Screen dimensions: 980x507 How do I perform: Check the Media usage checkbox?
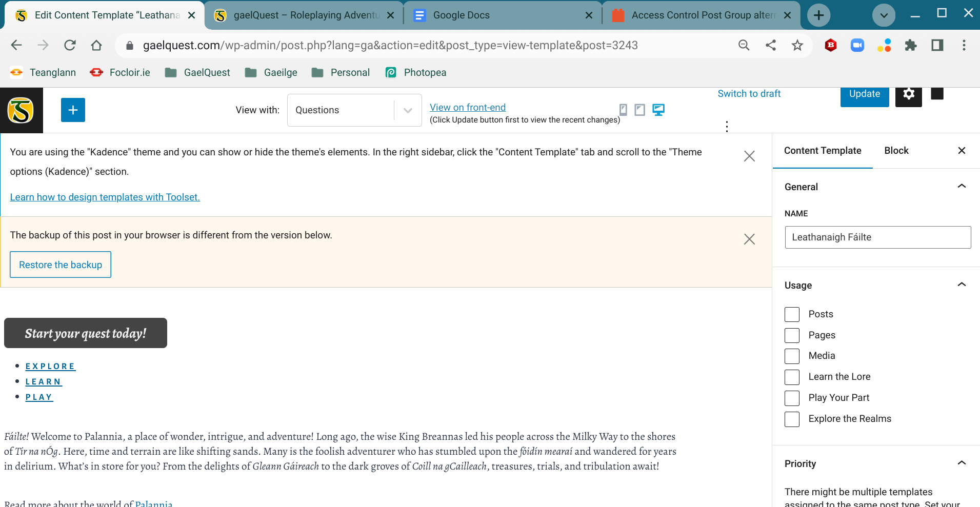792,356
